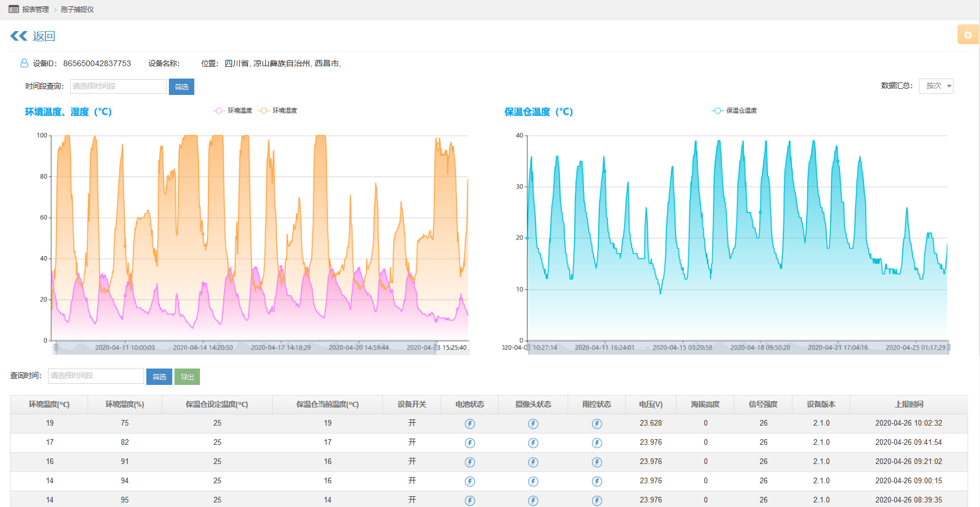This screenshot has width=980, height=507.
Task: Open the 查询时间 date range picker
Action: click(x=95, y=376)
